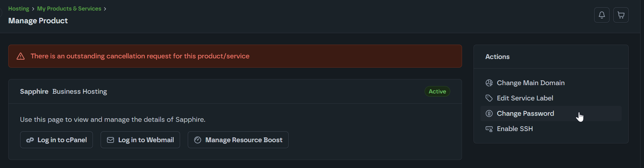Click the Manage Product page title
This screenshot has height=168, width=644.
point(38,21)
